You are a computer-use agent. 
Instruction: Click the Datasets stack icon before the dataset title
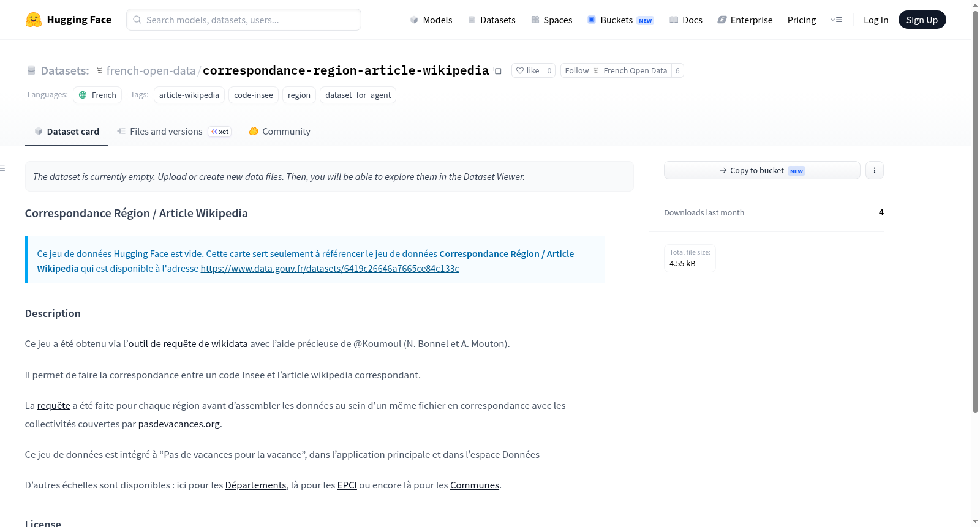tap(31, 71)
